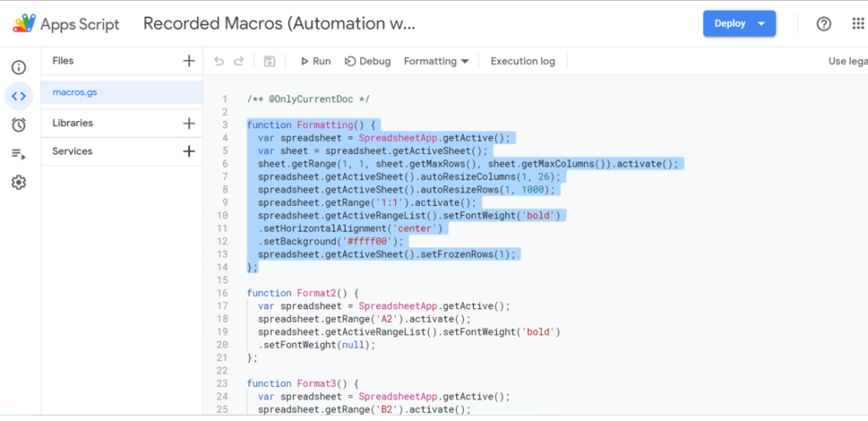Open the Execution log
The width and height of the screenshot is (868, 421).
click(x=522, y=61)
